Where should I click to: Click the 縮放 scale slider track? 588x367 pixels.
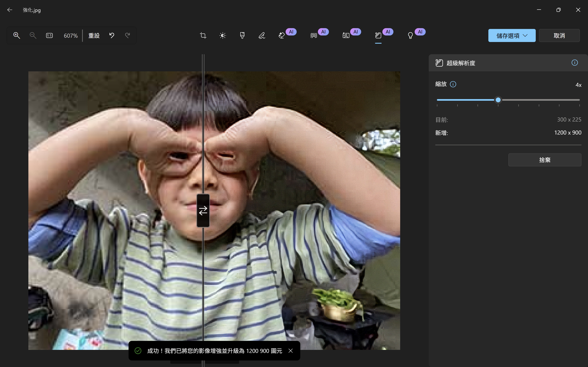pyautogui.click(x=539, y=100)
